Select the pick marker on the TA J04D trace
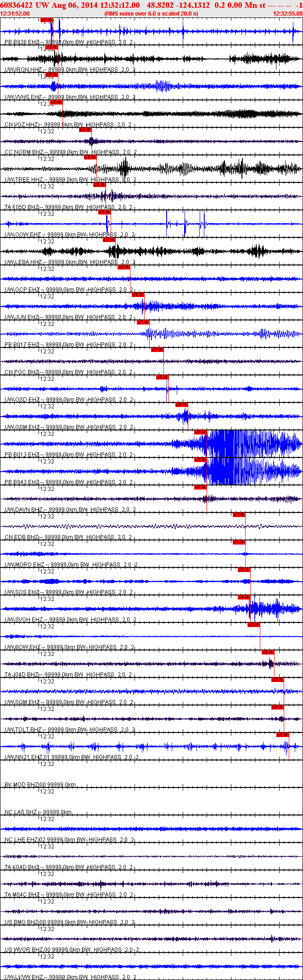 (268, 652)
